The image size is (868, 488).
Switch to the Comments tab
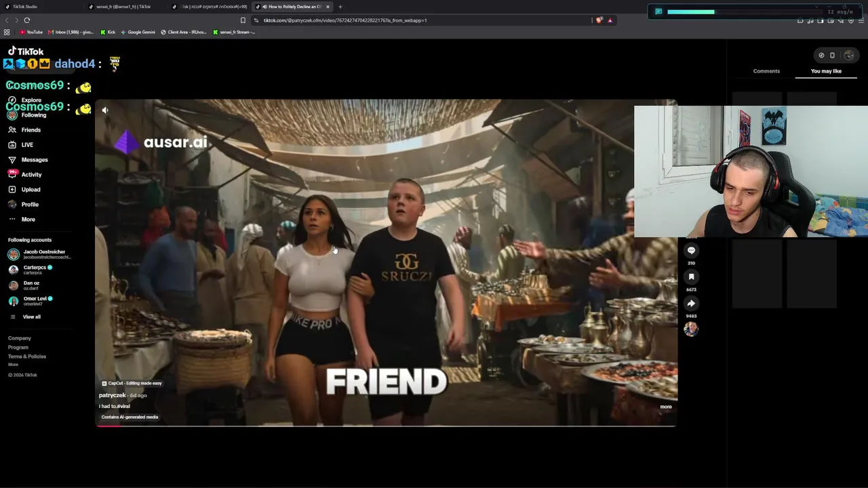(x=766, y=71)
